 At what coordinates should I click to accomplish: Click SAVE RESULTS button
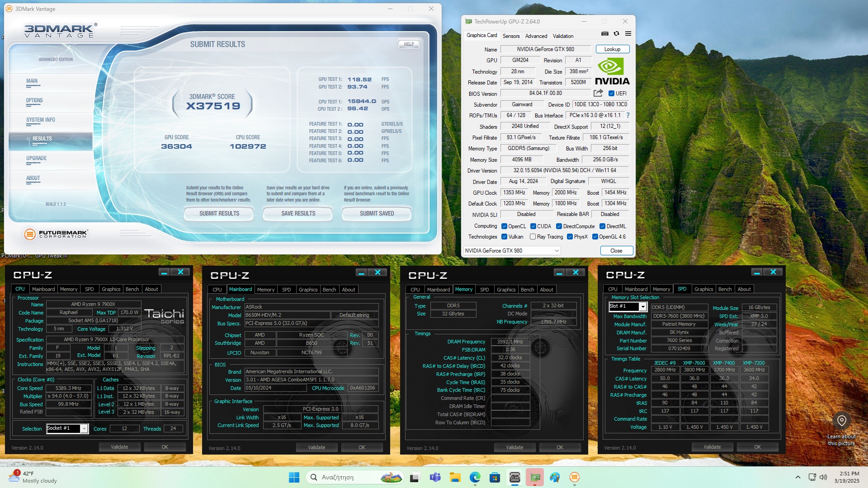click(298, 214)
